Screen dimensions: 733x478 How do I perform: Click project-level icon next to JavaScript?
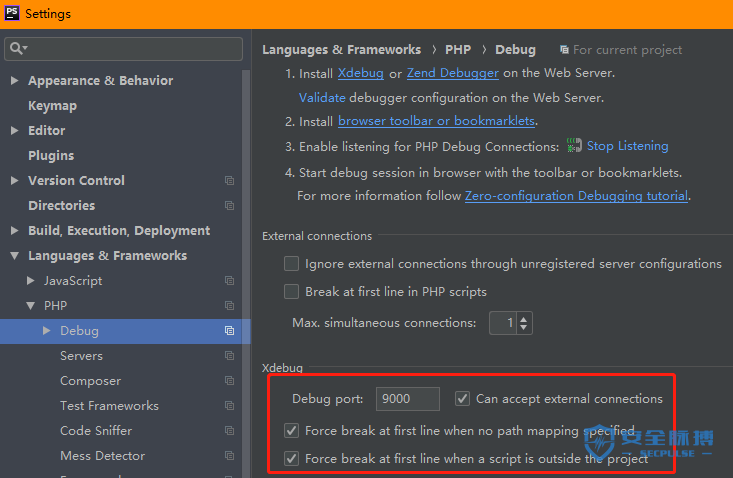click(x=229, y=280)
